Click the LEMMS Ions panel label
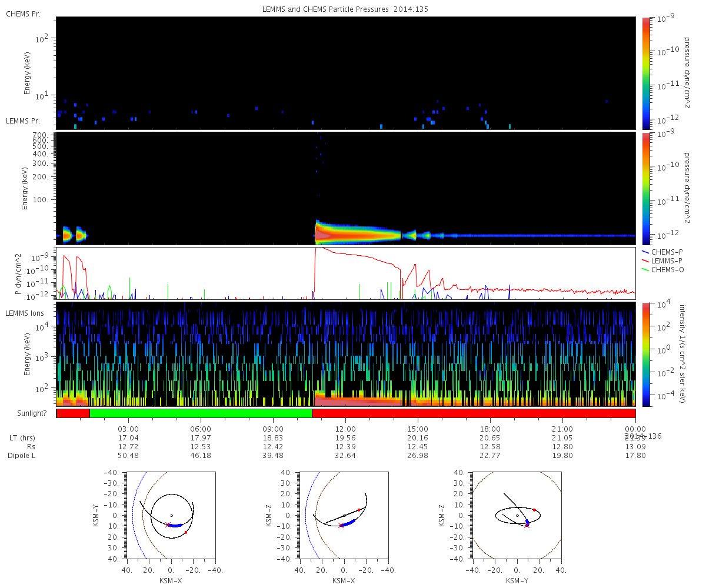 point(25,314)
